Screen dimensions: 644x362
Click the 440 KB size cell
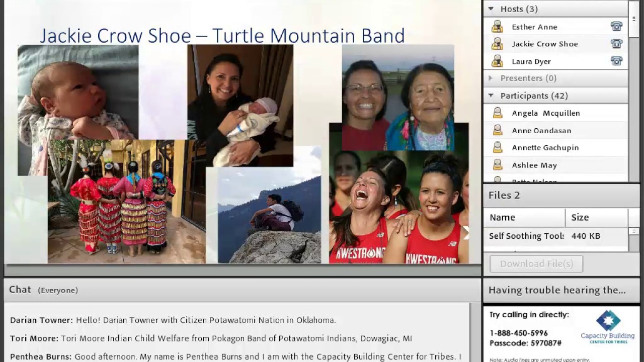coord(586,236)
